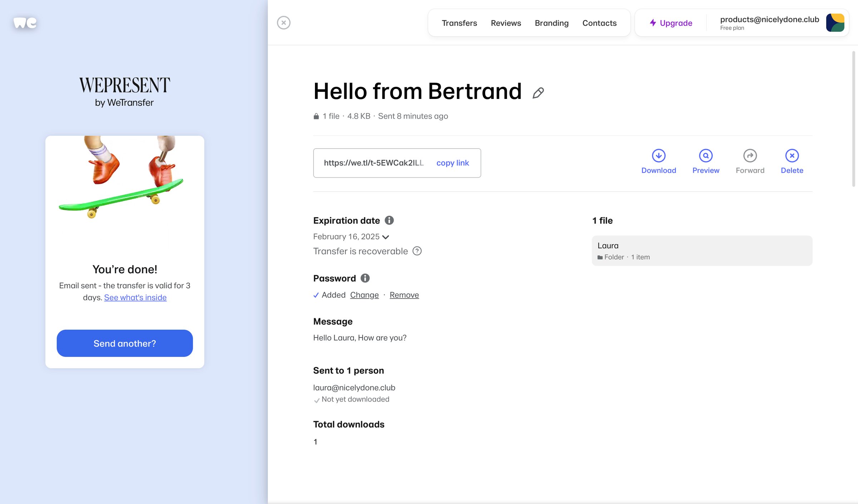Delete the transfer via Delete icon
The image size is (858, 504).
792,156
